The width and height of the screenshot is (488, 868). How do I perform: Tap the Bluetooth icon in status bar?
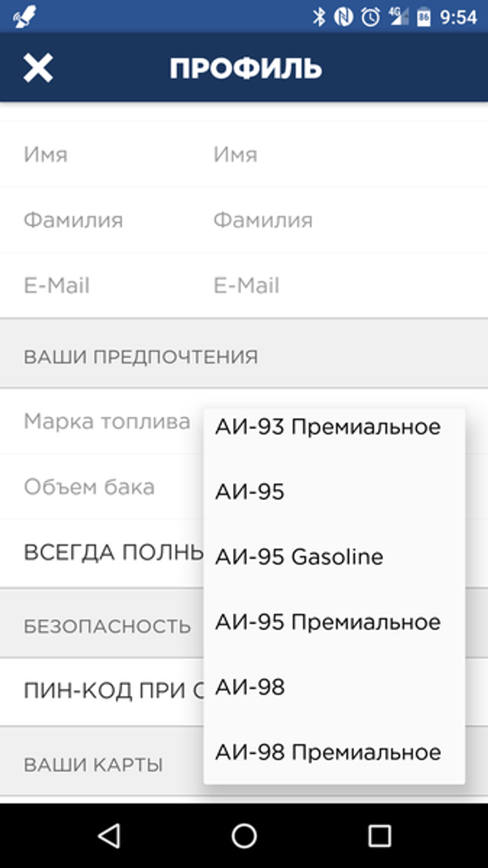click(x=318, y=17)
